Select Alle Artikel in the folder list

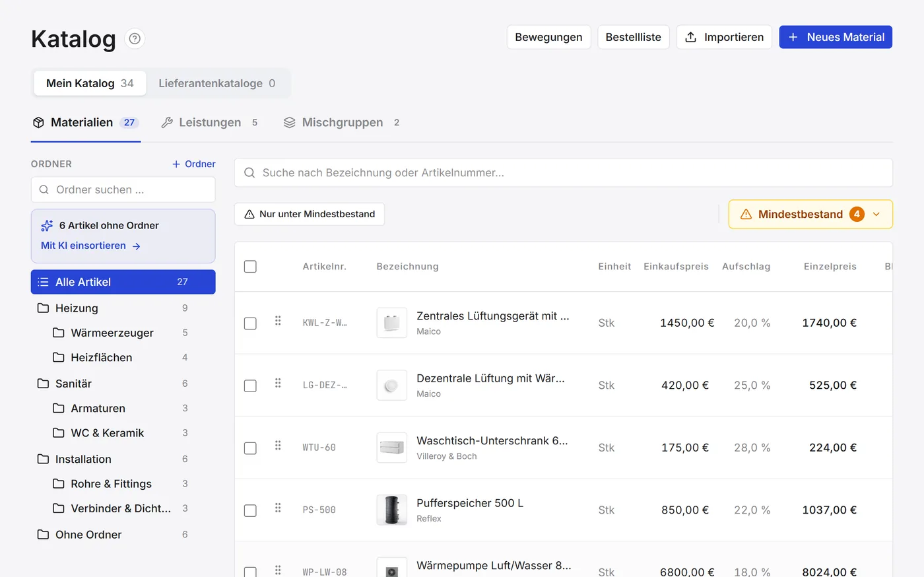[x=123, y=282]
